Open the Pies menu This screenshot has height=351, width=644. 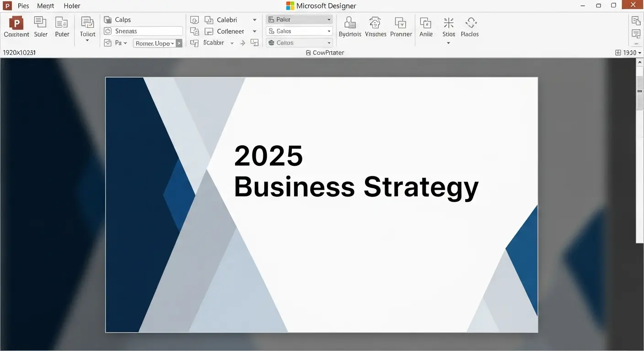(23, 6)
